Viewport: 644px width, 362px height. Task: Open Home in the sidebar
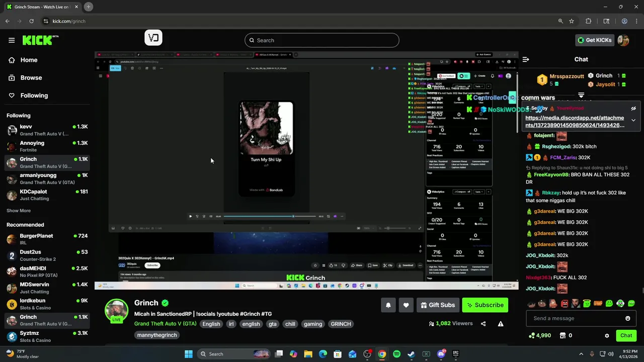29,60
